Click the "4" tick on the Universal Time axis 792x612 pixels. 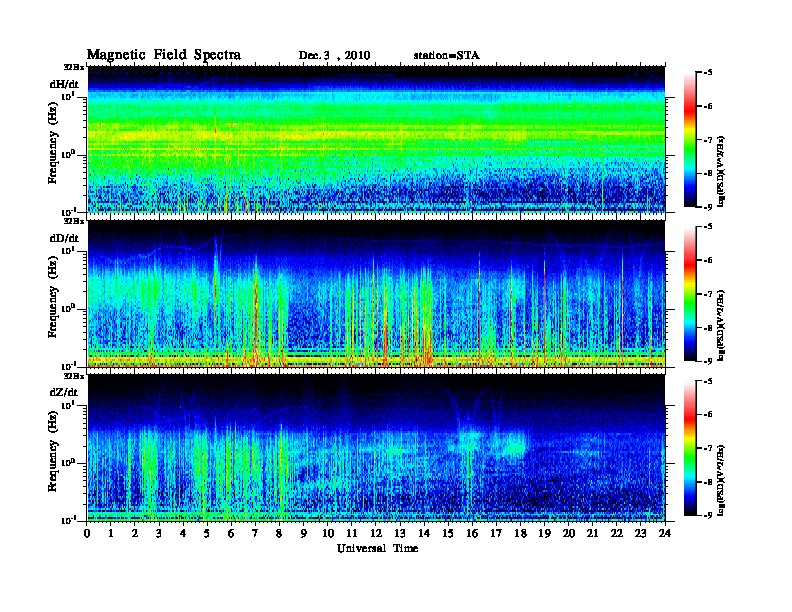point(183,533)
